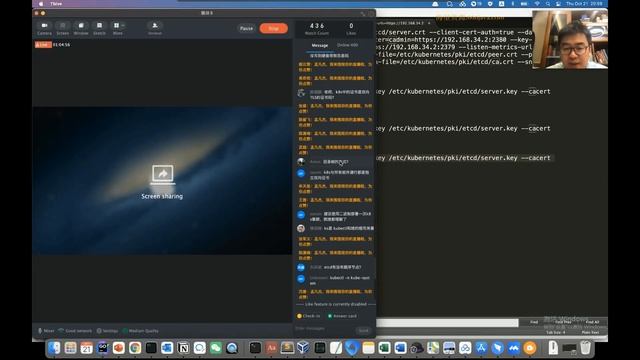Screen dimensions: 640x360
Task: Click the Find Prev button
Action: 563,322
